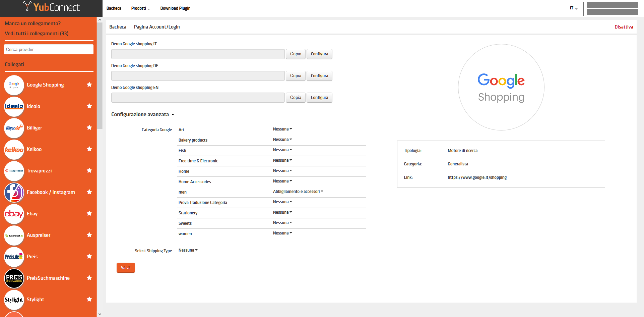Toggle favorite star for Billiger
Viewport: 644px width, 317px height.
pos(89,127)
